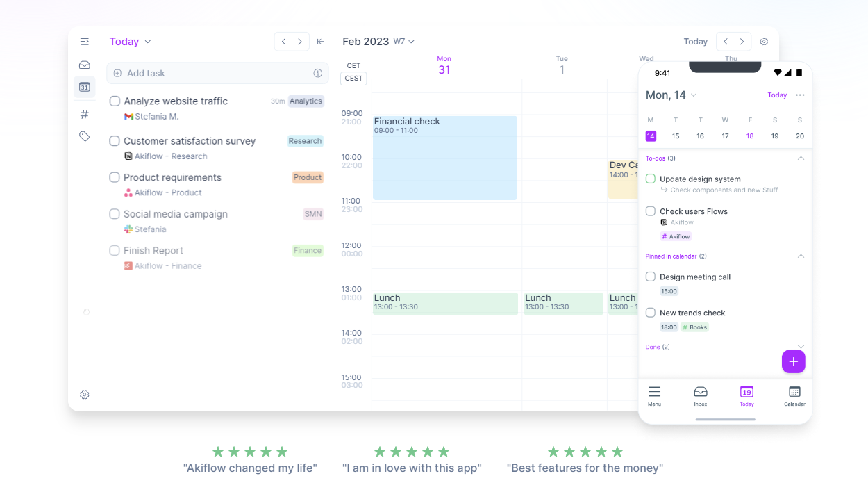The height and width of the screenshot is (492, 868).
Task: Open the W7 week dropdown
Action: pos(404,42)
